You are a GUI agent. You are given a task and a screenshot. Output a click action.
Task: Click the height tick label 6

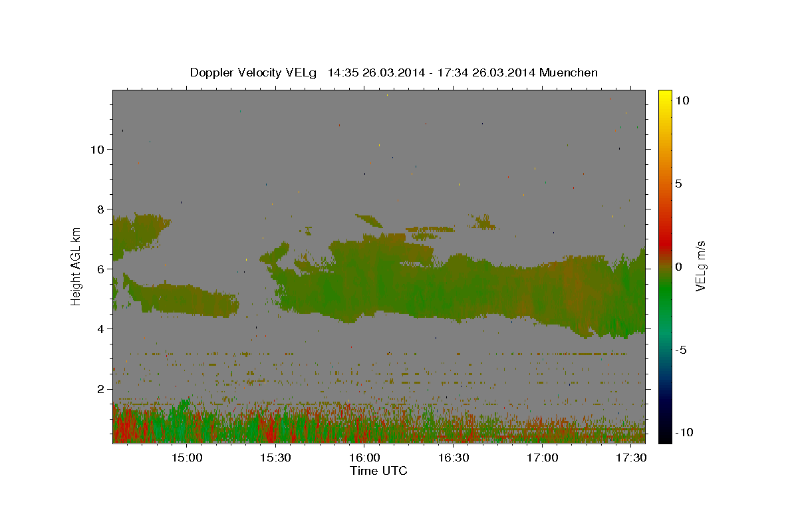[x=101, y=269]
